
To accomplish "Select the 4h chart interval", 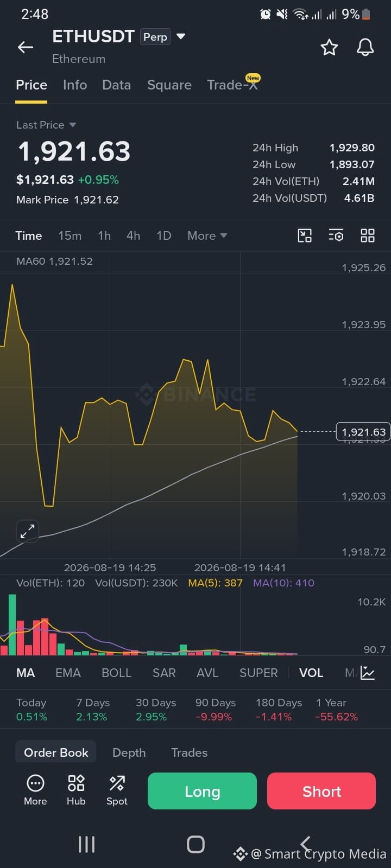I will 133,235.
